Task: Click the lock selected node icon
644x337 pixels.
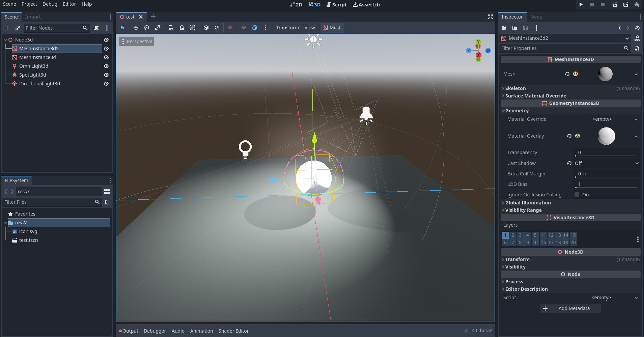Action: coord(182,28)
